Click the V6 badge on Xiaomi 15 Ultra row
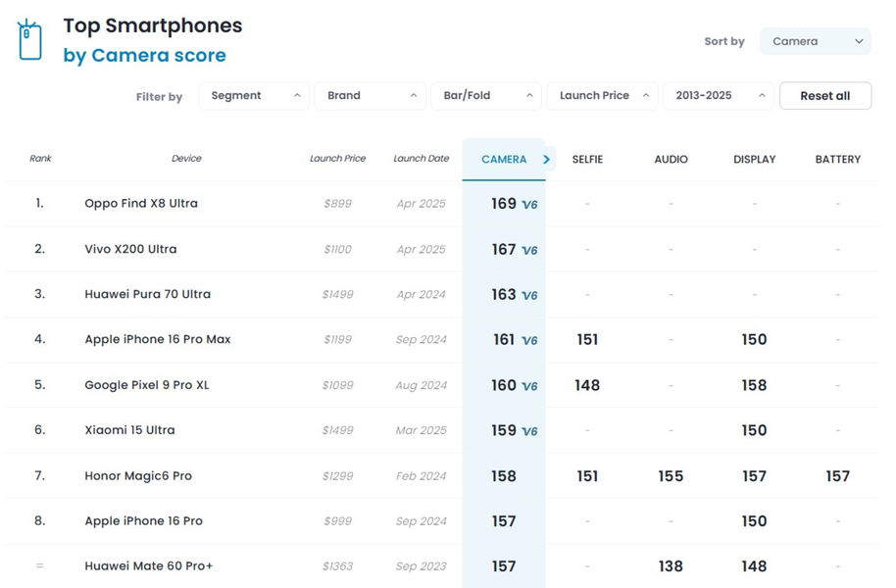Screen dimensions: 896x588 (x=529, y=431)
